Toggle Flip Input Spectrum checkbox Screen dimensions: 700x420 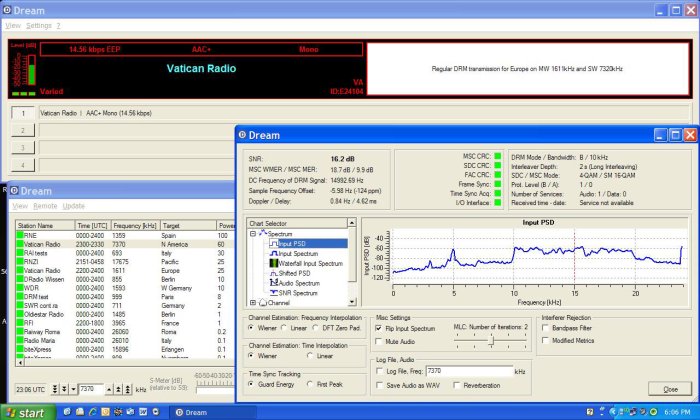379,329
